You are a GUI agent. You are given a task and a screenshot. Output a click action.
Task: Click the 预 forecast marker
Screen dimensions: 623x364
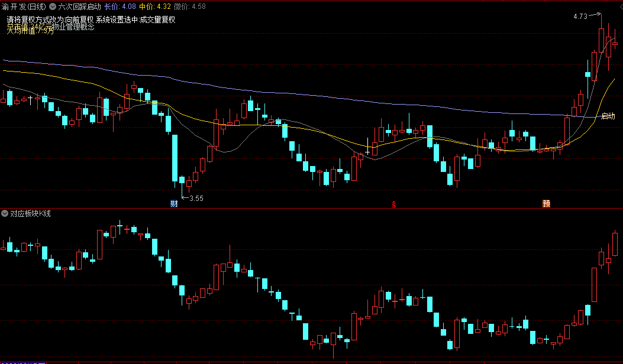[546, 204]
